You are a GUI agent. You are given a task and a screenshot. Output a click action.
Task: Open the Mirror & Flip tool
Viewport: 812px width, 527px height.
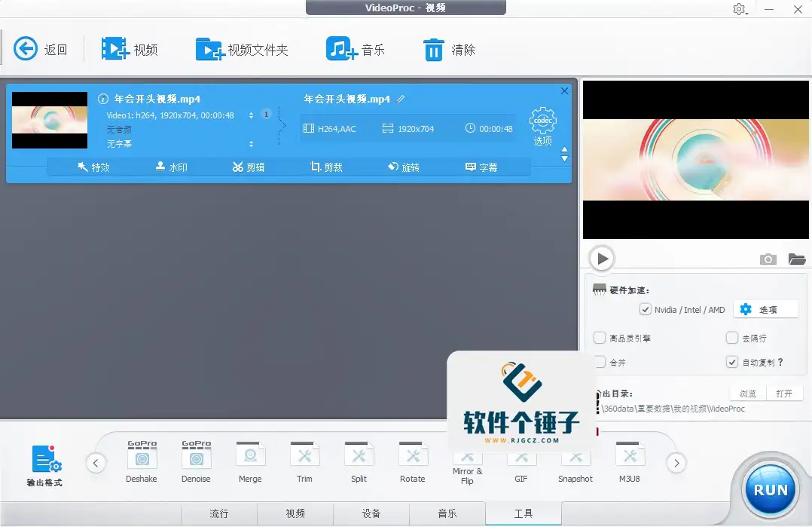pyautogui.click(x=467, y=460)
